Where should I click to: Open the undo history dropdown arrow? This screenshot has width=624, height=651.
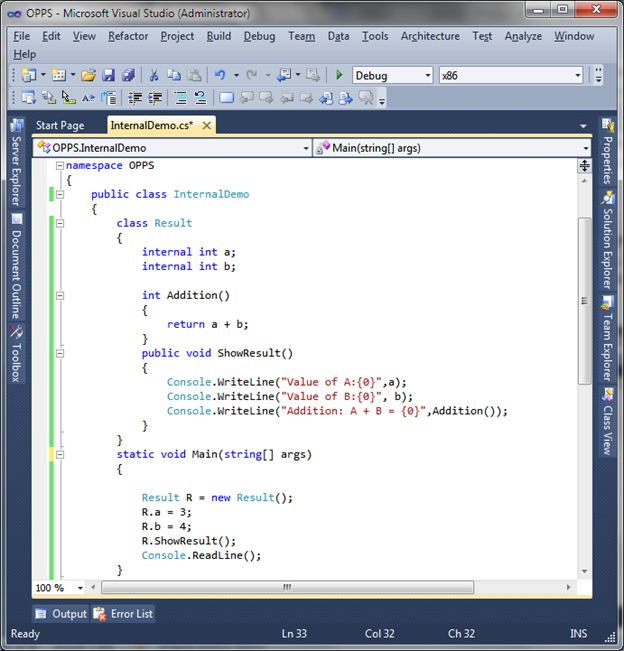click(236, 75)
